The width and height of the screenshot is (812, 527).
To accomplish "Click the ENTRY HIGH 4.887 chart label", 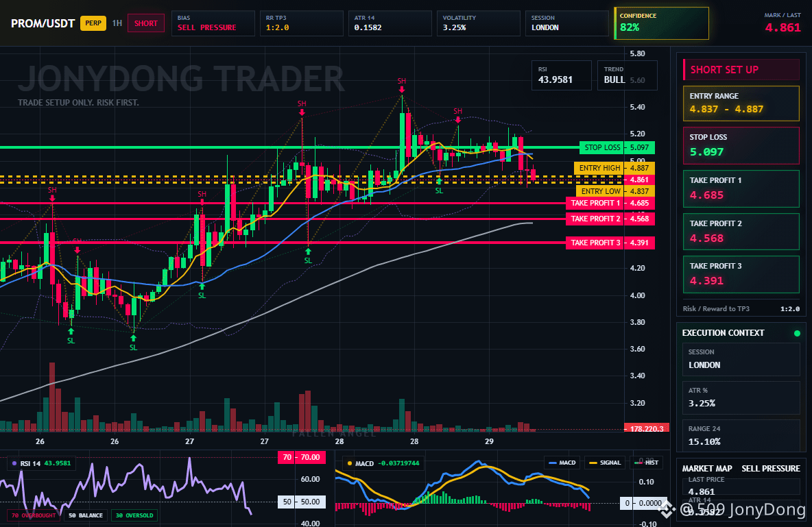I will [614, 169].
